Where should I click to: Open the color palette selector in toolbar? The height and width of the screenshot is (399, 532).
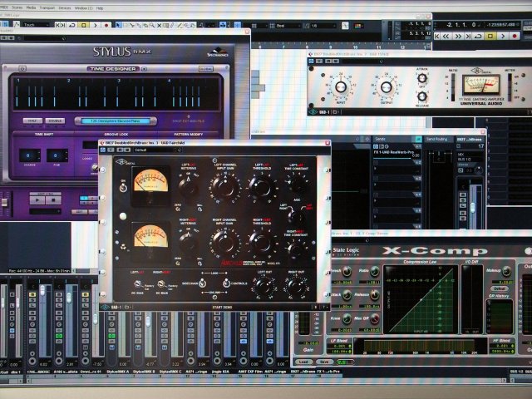click(x=358, y=26)
